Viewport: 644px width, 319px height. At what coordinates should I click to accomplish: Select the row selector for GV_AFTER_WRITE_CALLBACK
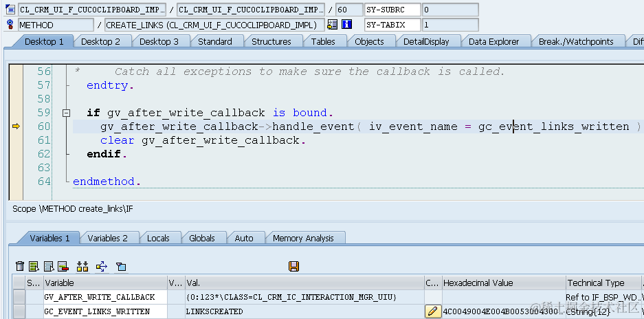[x=19, y=297]
